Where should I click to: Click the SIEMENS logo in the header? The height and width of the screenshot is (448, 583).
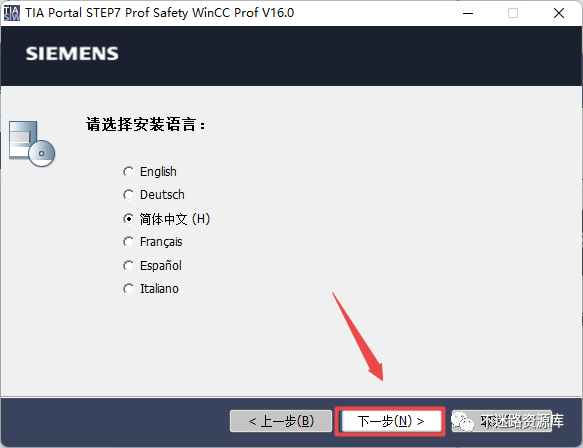tap(72, 54)
